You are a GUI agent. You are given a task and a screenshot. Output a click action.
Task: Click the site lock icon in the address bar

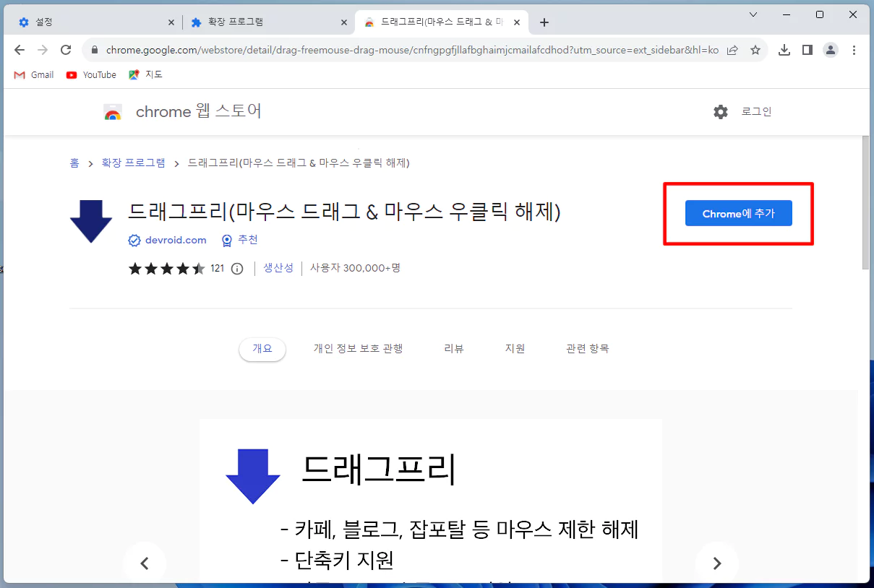pos(94,50)
